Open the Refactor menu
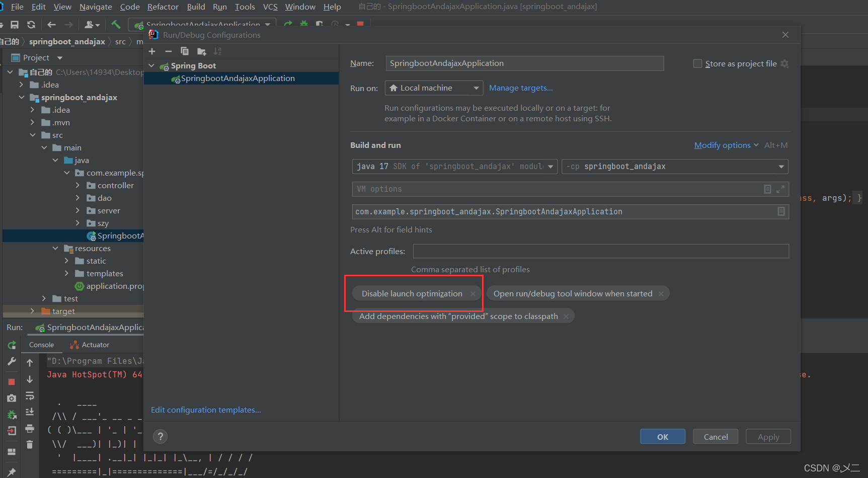 pos(163,7)
